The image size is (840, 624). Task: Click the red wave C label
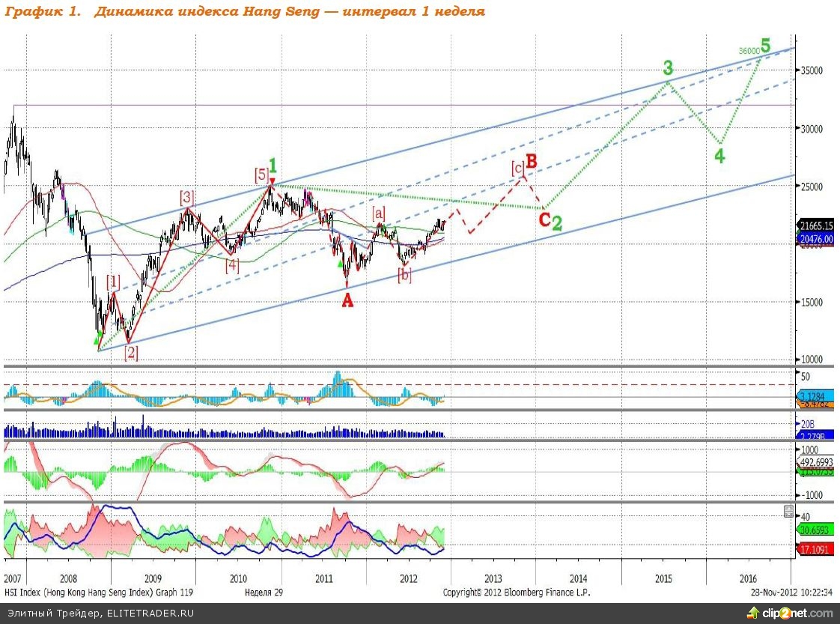click(545, 219)
